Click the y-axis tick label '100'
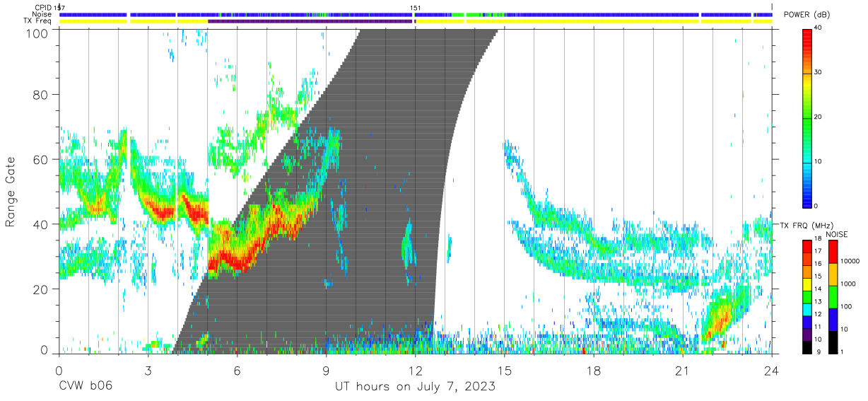Viewport: 868px width, 401px height. pyautogui.click(x=37, y=33)
